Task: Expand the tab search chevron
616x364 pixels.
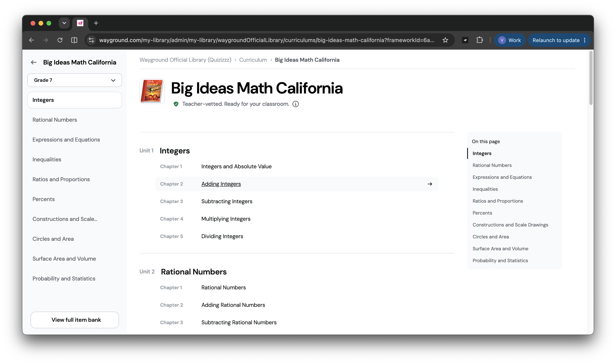Action: (x=64, y=23)
